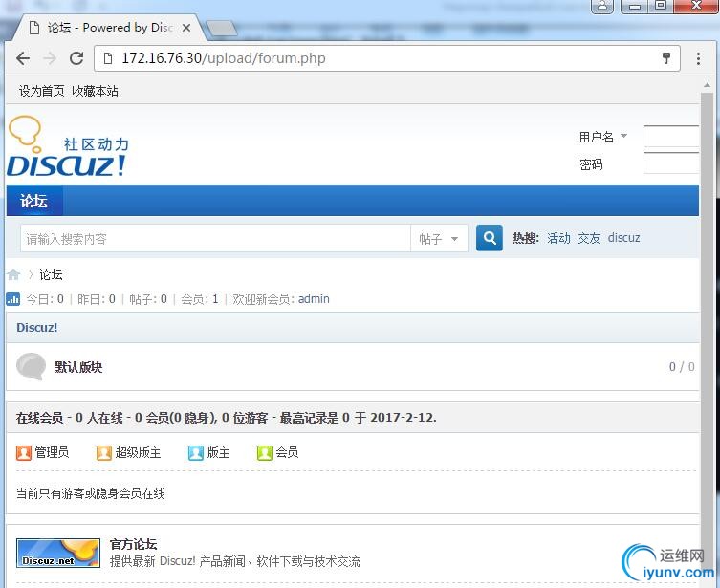Image resolution: width=720 pixels, height=588 pixels.
Task: Click in the 请输入搜索内容 search box
Action: point(215,239)
